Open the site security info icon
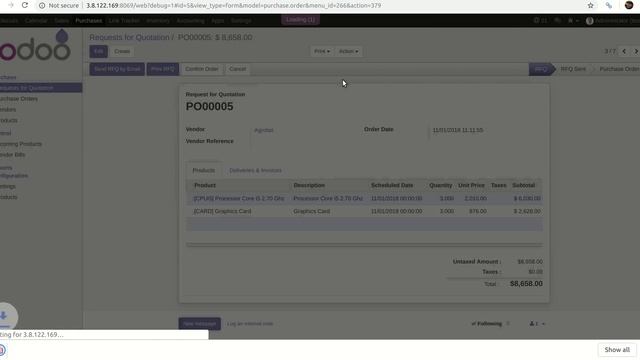 click(42, 6)
